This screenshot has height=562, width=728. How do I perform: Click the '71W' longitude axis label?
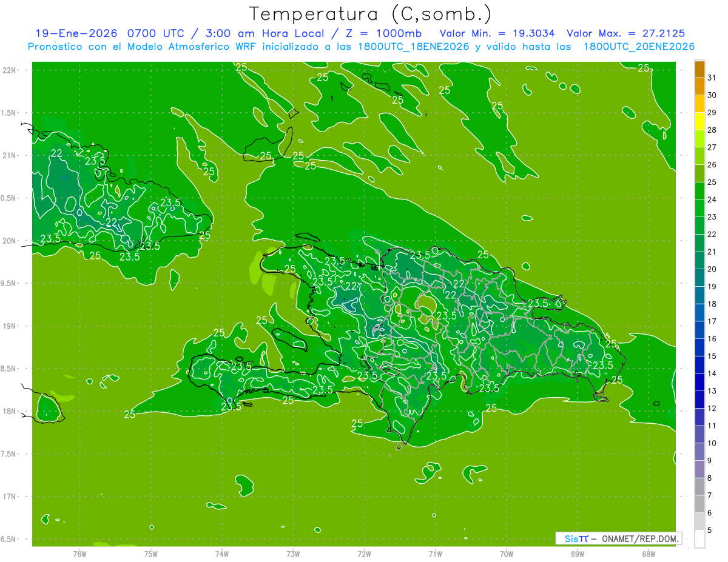coord(435,554)
